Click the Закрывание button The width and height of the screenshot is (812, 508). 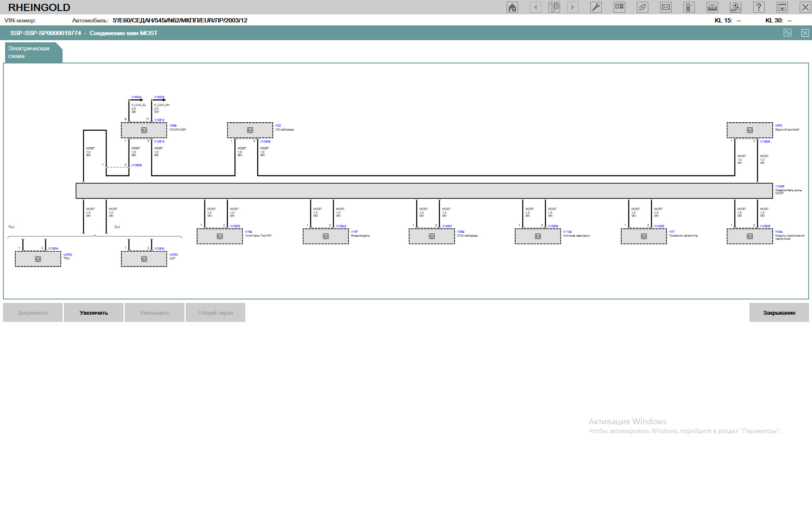(779, 313)
